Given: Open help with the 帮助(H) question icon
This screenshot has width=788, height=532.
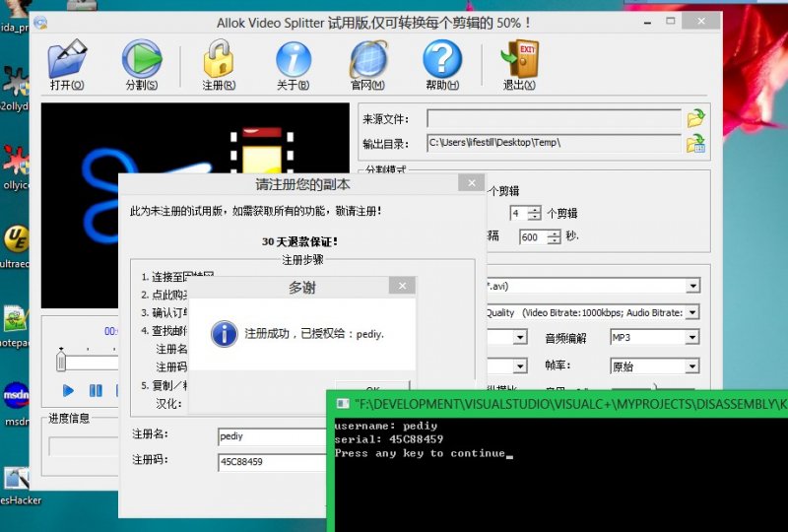Looking at the screenshot, I should pos(442,64).
